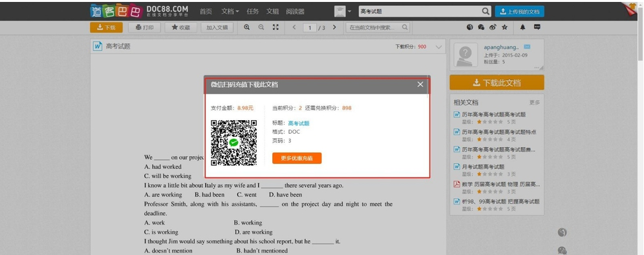Click the WeChat QR code image
Image resolution: width=644 pixels, height=255 pixels.
coord(233,143)
